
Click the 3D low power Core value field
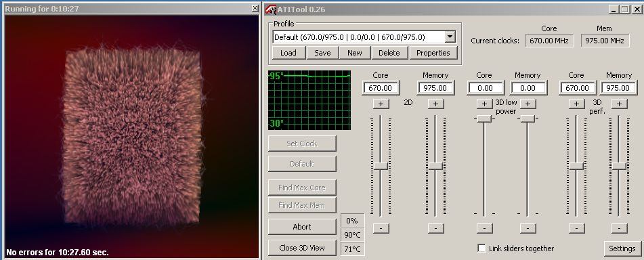486,88
